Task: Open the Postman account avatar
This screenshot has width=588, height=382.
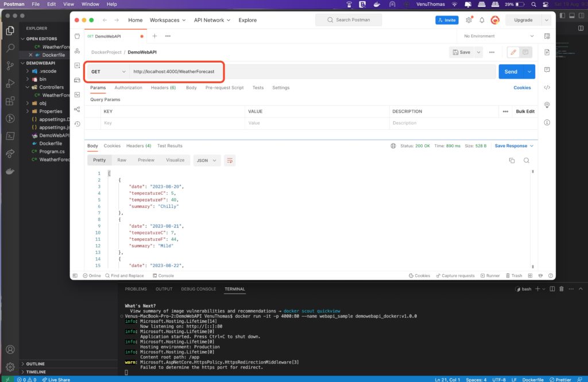Action: [495, 20]
